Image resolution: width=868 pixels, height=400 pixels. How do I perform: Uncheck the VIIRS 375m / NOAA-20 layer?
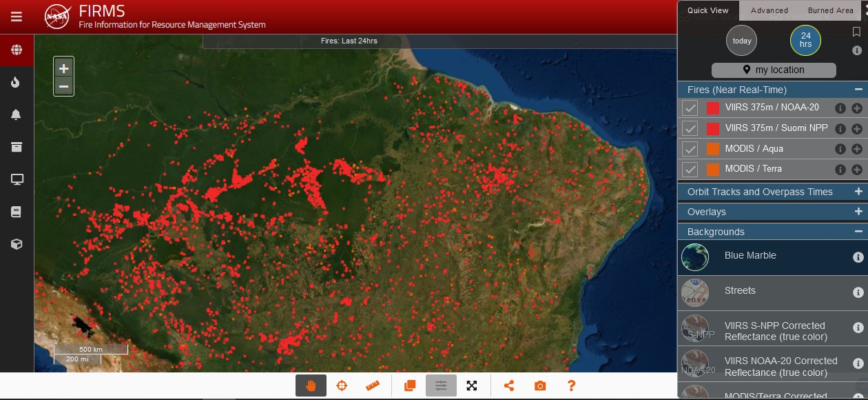point(690,108)
